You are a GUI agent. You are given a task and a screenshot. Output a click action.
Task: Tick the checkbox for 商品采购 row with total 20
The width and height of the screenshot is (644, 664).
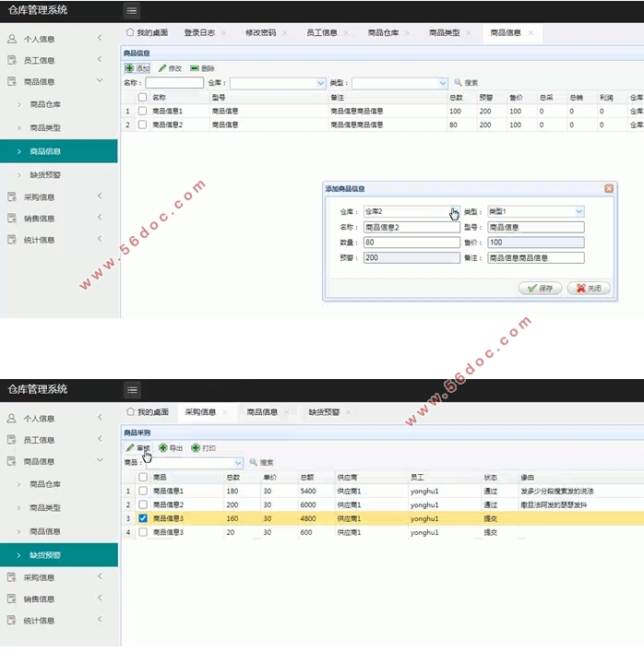pos(143,532)
